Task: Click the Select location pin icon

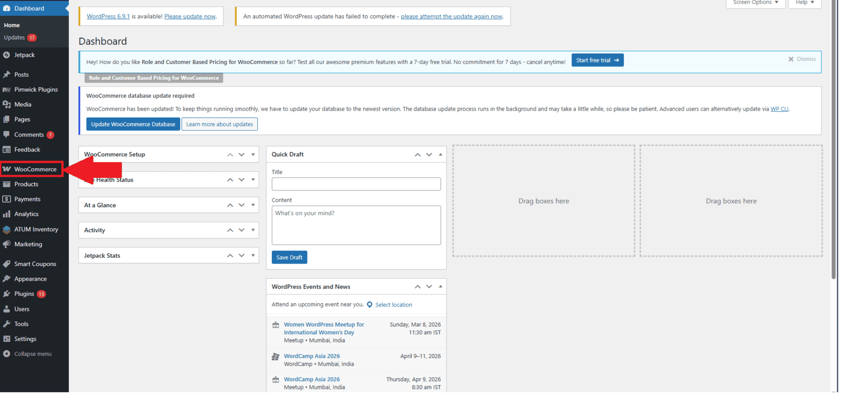Action: tap(369, 305)
